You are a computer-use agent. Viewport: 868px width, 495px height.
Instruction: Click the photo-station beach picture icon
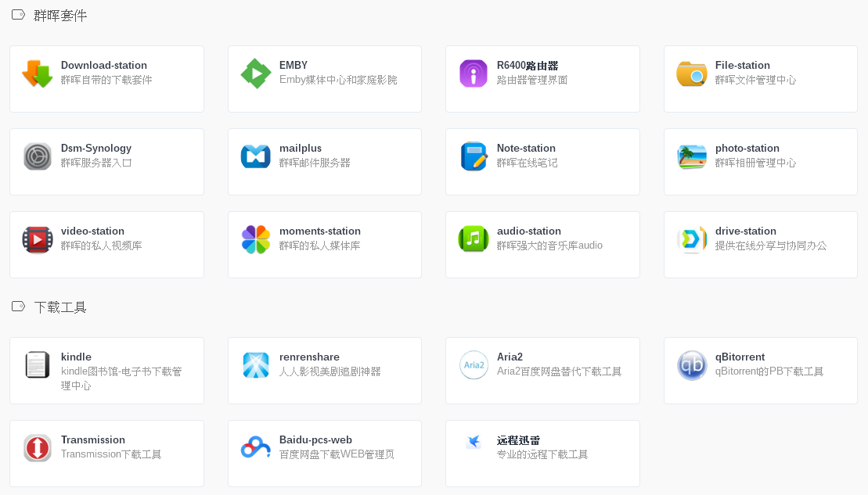(x=691, y=156)
